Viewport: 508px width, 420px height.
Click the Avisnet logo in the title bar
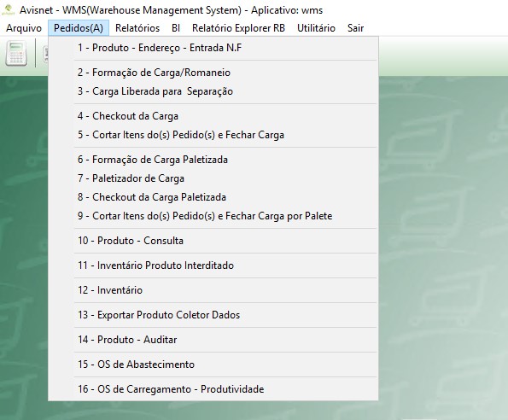[8, 10]
